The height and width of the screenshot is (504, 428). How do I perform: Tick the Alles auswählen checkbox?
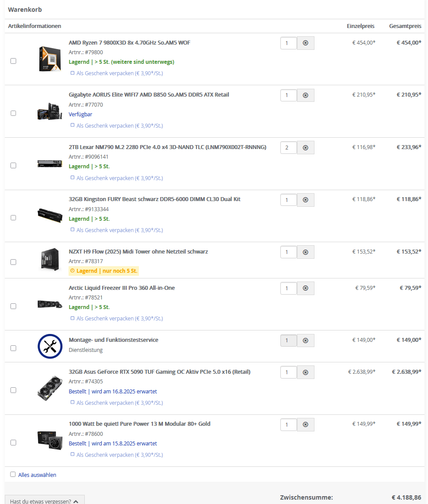[13, 474]
